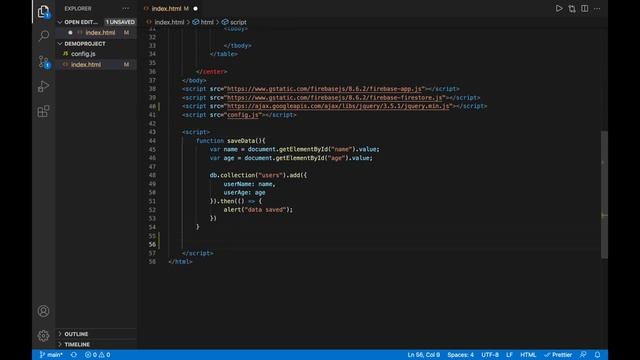Click the vertical editor scrollbar thumb
The width and height of the screenshot is (640, 360).
(604, 194)
